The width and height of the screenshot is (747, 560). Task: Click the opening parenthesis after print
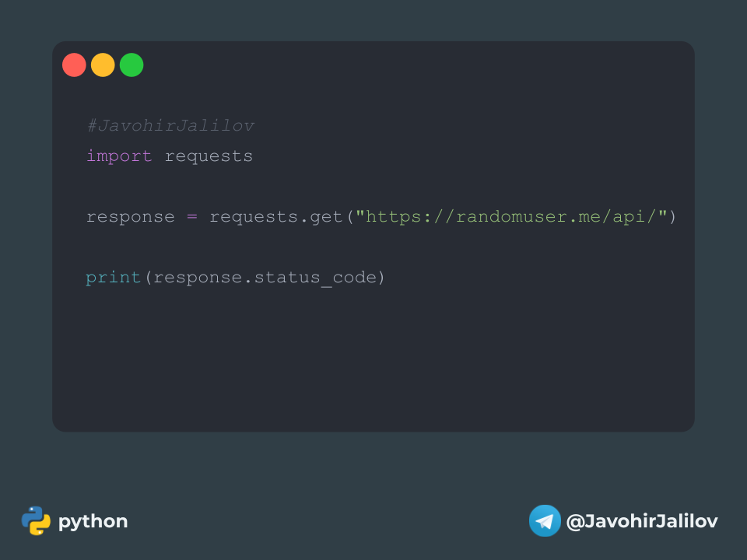pos(148,277)
